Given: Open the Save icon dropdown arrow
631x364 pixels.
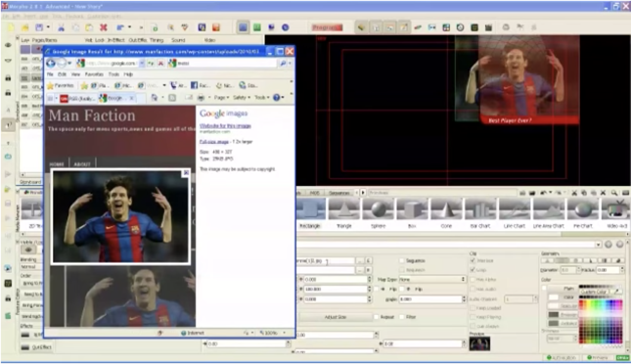Looking at the screenshot, I should coord(48,28).
